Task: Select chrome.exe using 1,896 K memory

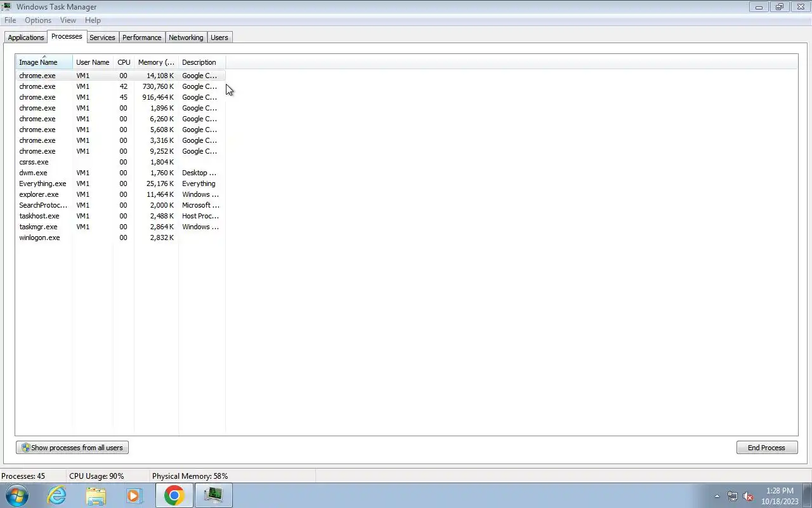Action: [121, 108]
